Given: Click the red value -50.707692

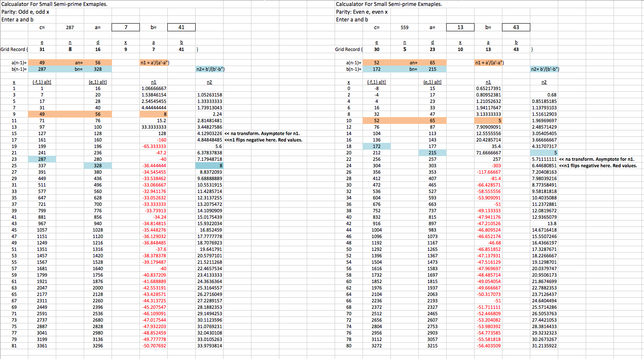Looking at the screenshot, I should click(x=154, y=346).
